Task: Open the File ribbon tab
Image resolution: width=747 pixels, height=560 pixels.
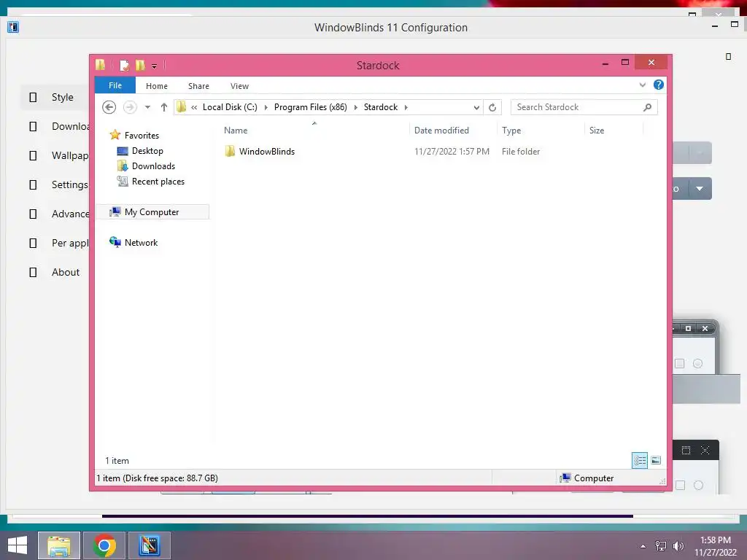Action: 115,85
